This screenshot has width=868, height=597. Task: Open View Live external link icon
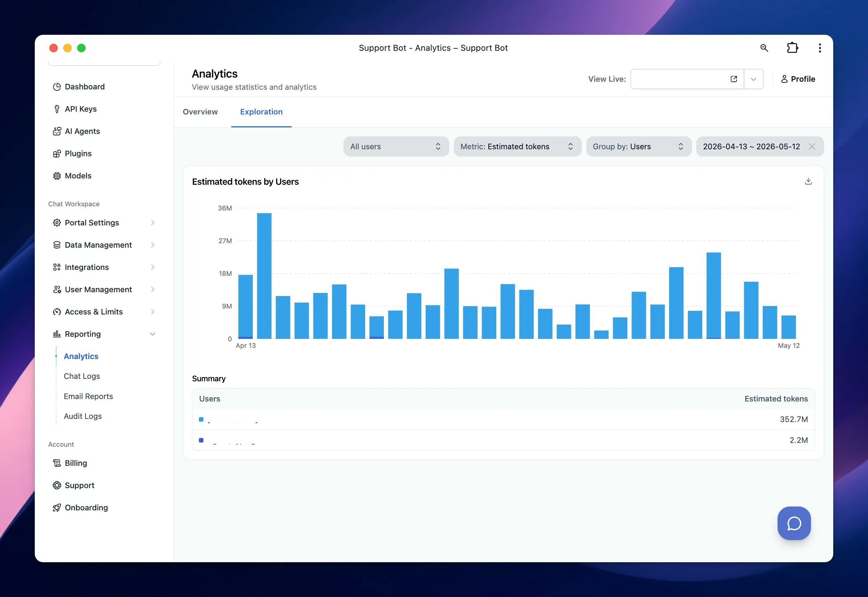[734, 79]
